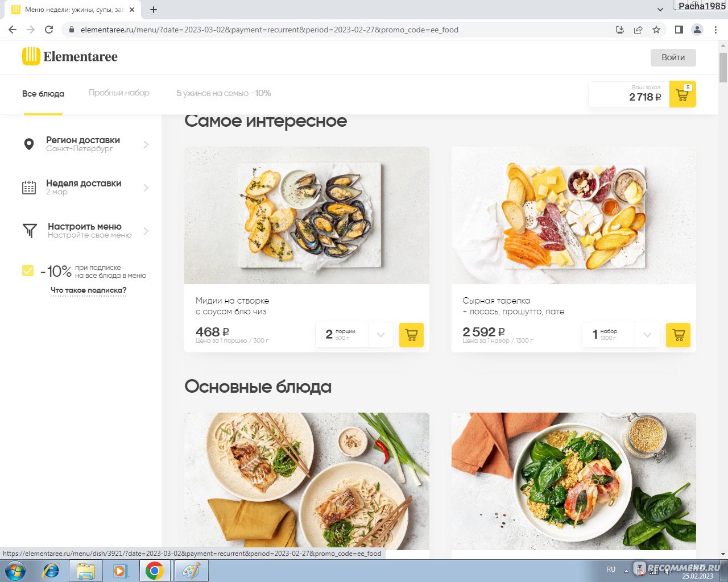Image resolution: width=728 pixels, height=582 pixels.
Task: Open the Сырная тарелка dish title
Action: point(514,306)
